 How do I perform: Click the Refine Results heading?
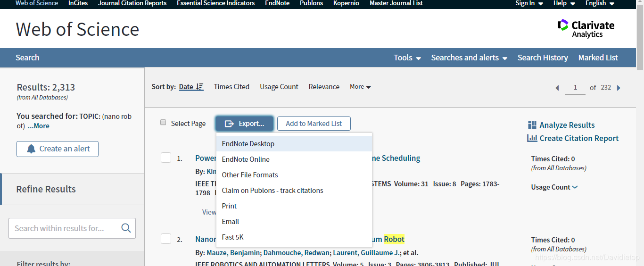(x=46, y=189)
